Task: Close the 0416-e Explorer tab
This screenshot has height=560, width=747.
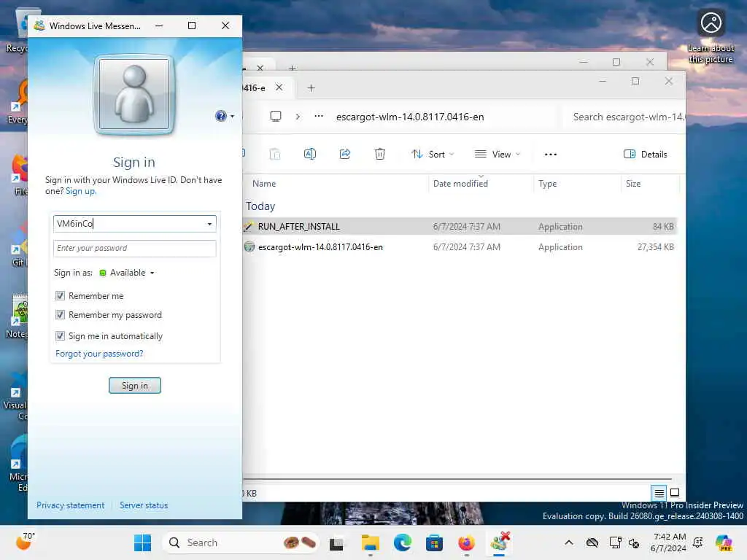Action: point(279,87)
